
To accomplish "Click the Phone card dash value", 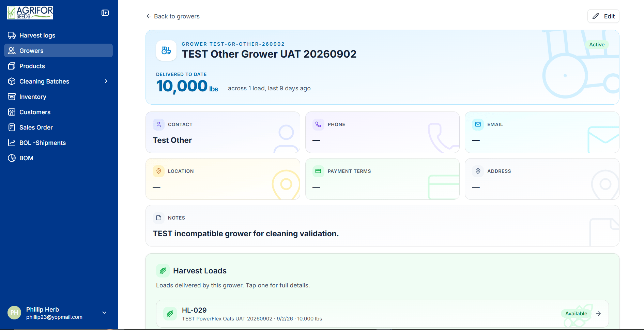I will point(316,140).
